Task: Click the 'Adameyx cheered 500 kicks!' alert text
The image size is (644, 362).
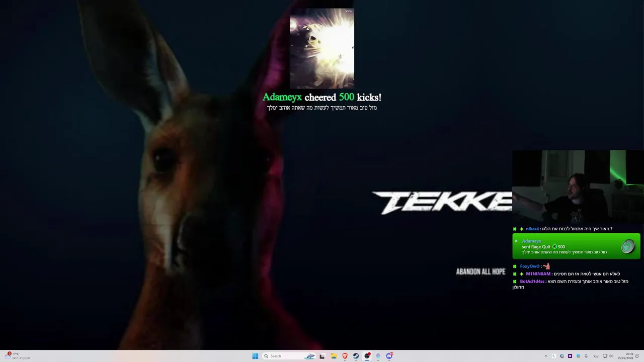Action: point(322,97)
